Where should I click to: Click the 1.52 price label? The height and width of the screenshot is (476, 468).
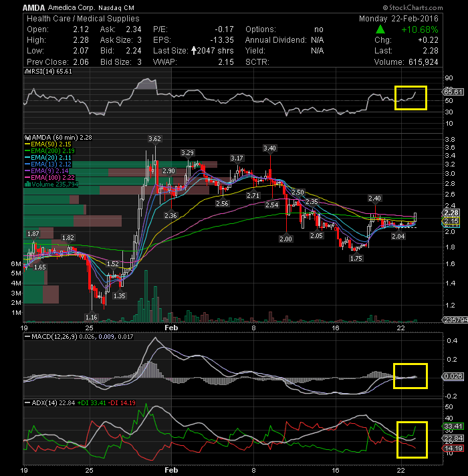(x=113, y=264)
